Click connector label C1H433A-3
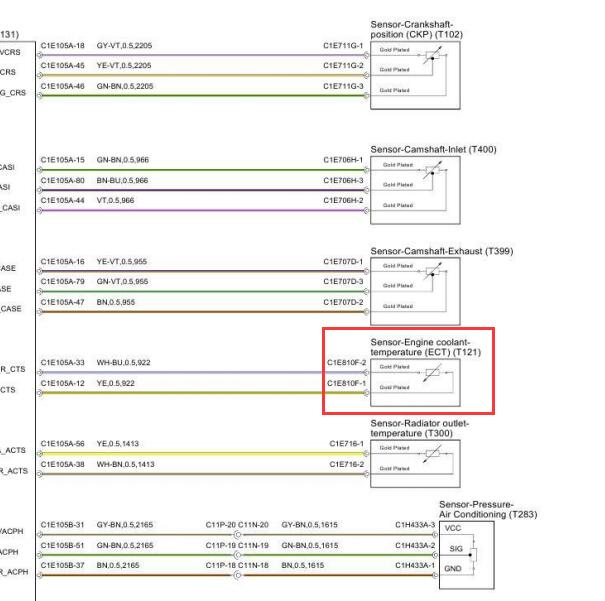 tap(415, 525)
